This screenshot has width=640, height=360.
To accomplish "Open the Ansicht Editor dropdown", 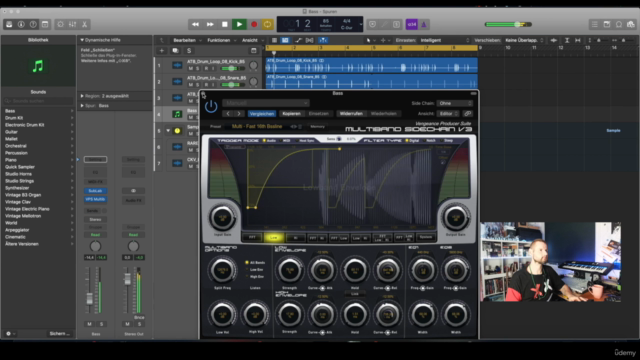I will tap(448, 113).
